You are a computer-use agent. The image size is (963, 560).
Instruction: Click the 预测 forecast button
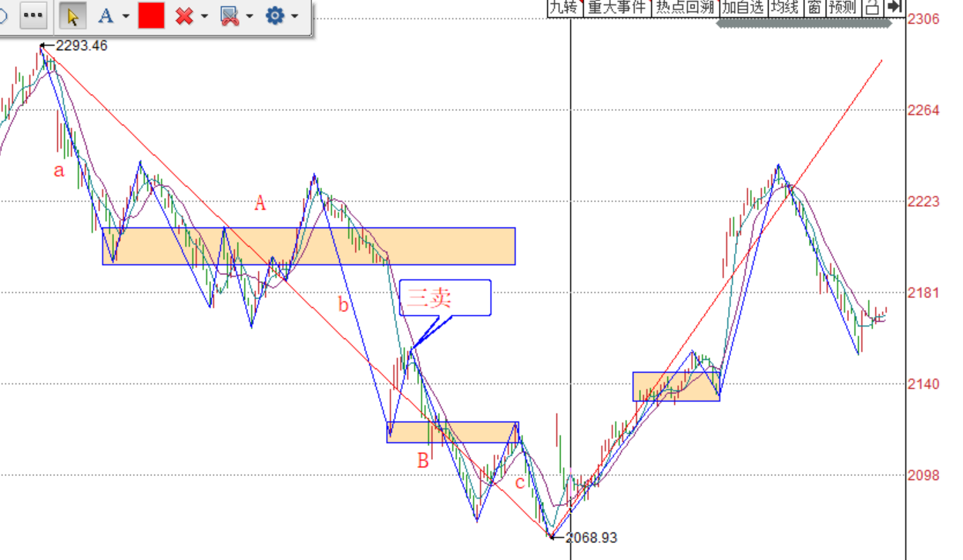843,8
